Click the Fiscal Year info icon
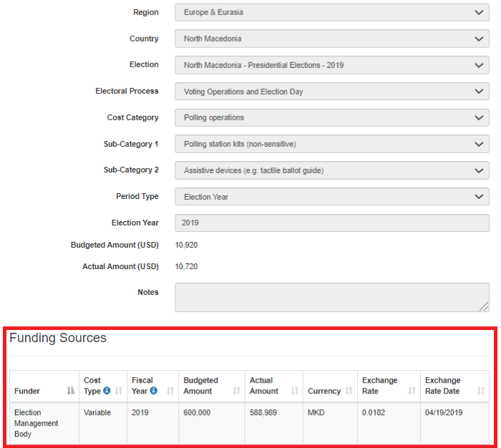The width and height of the screenshot is (501, 448). coord(153,391)
